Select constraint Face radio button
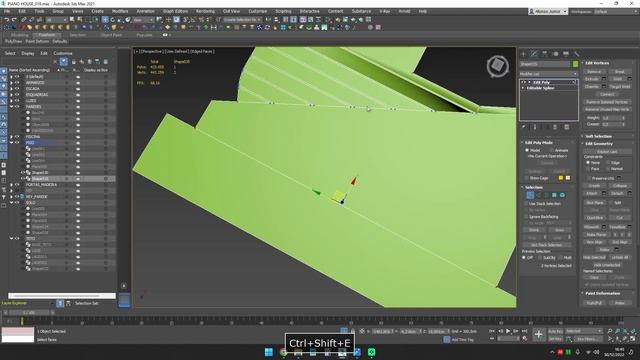The height and width of the screenshot is (360, 640). 588,169
